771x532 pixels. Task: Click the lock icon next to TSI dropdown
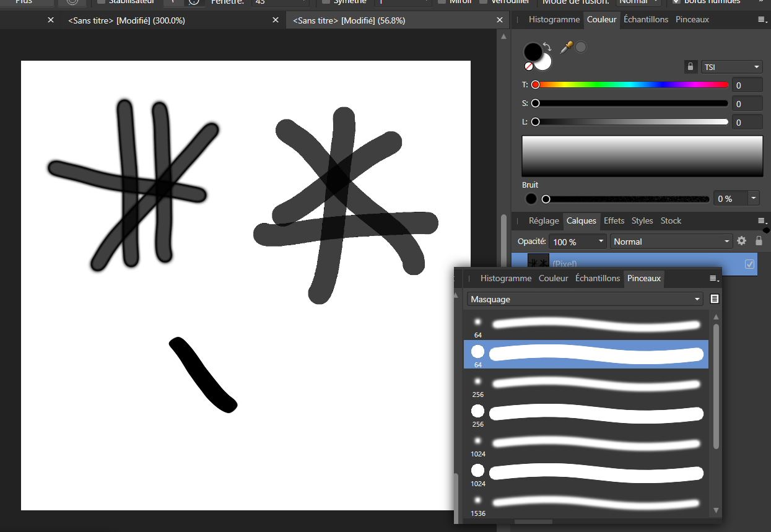690,66
